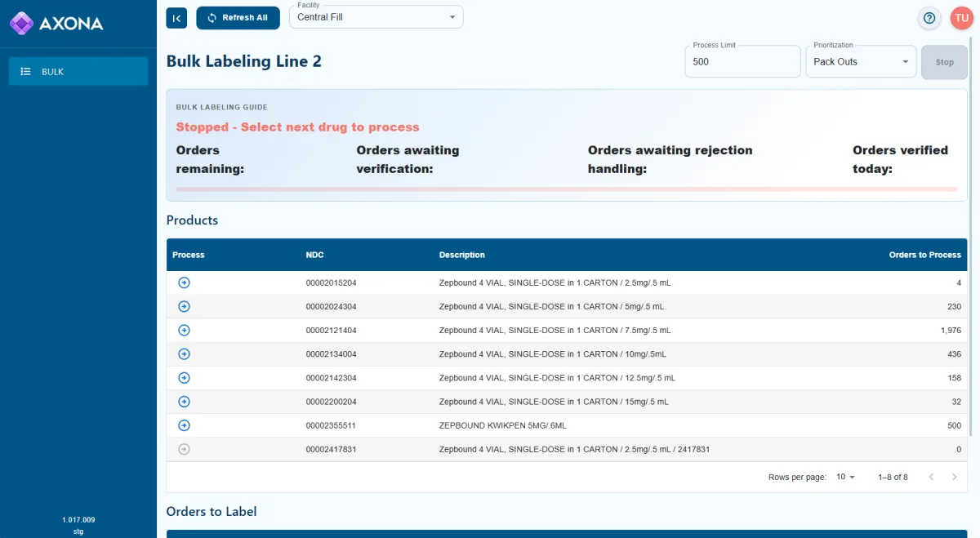Select the BULK sidebar menu item

click(x=78, y=72)
